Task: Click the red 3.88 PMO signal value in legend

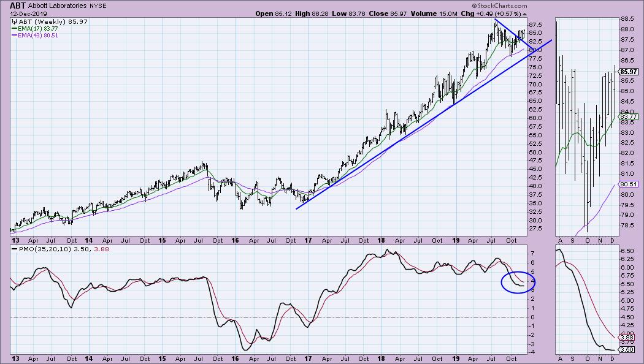Action: pos(101,249)
